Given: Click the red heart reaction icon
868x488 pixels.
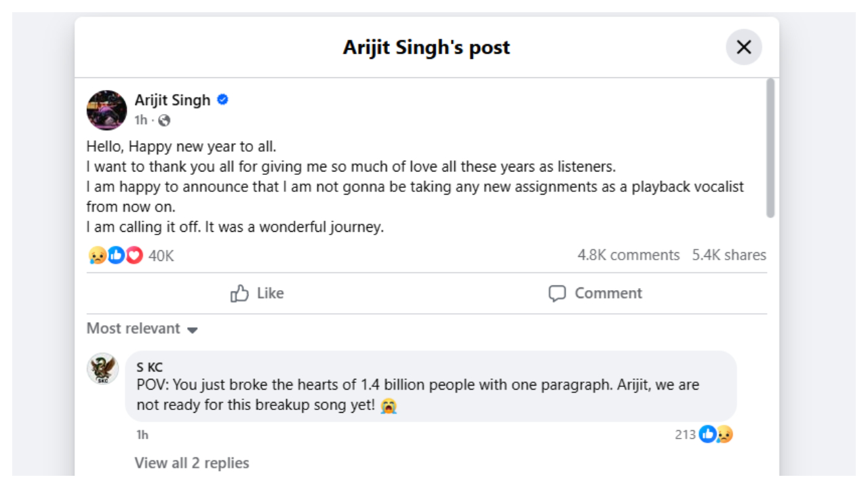Looking at the screenshot, I should 134,256.
